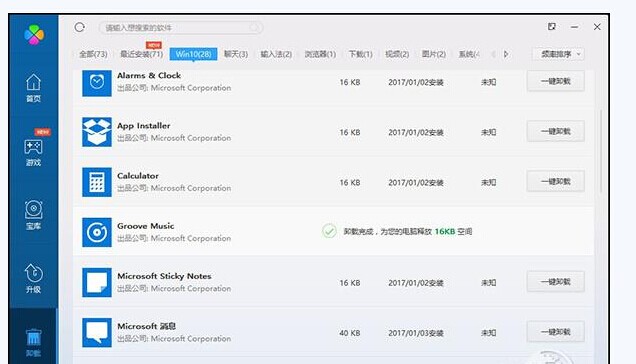Click the vertical scrollbar of app list

coord(601,151)
